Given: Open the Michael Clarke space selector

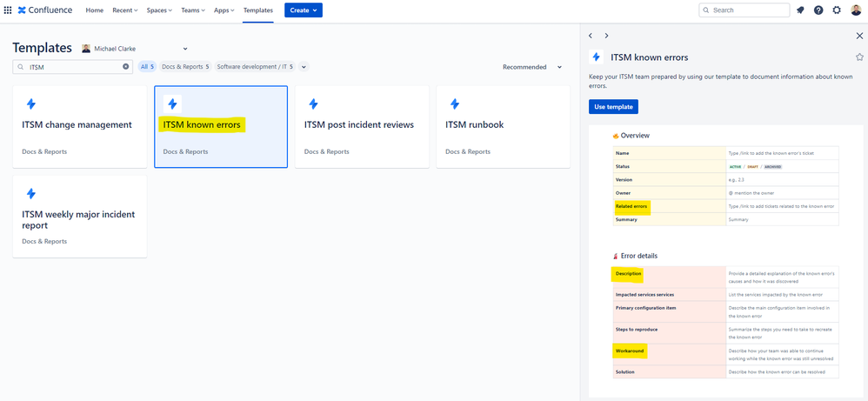Looking at the screenshot, I should (135, 49).
